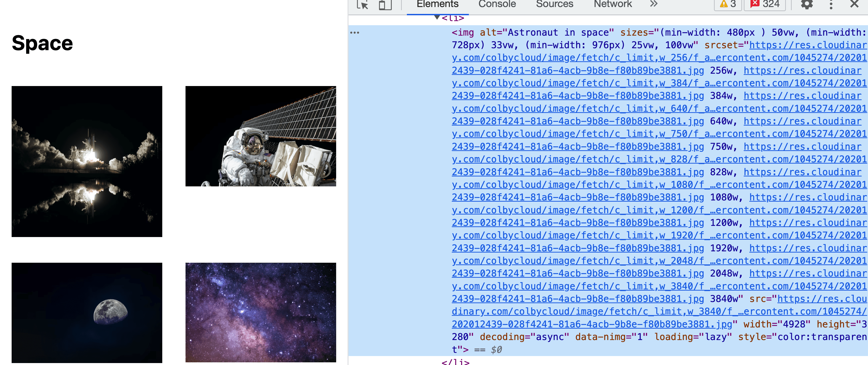This screenshot has width=868, height=365.
Task: Open DevTools settings gear
Action: 807,4
